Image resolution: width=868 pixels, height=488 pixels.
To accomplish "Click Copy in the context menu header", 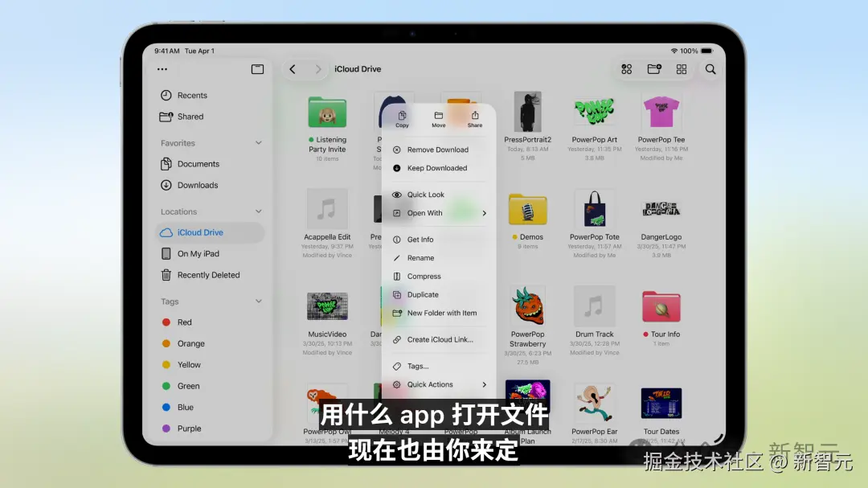I will [402, 119].
